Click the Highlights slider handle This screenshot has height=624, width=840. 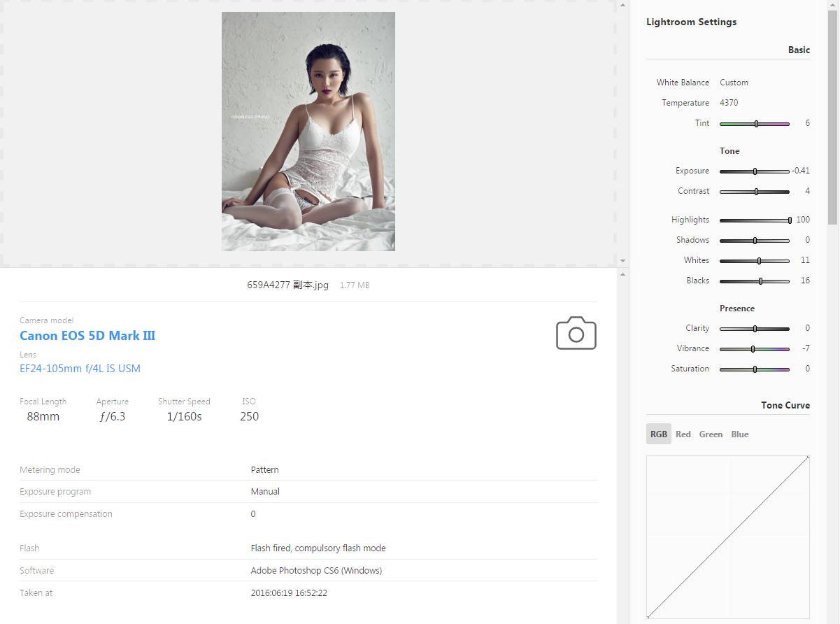click(790, 220)
